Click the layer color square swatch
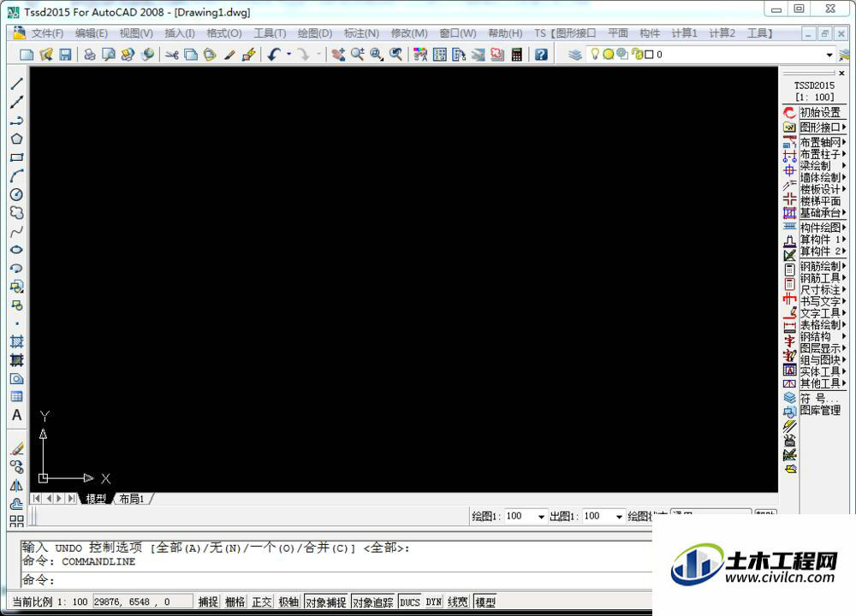 (649, 55)
